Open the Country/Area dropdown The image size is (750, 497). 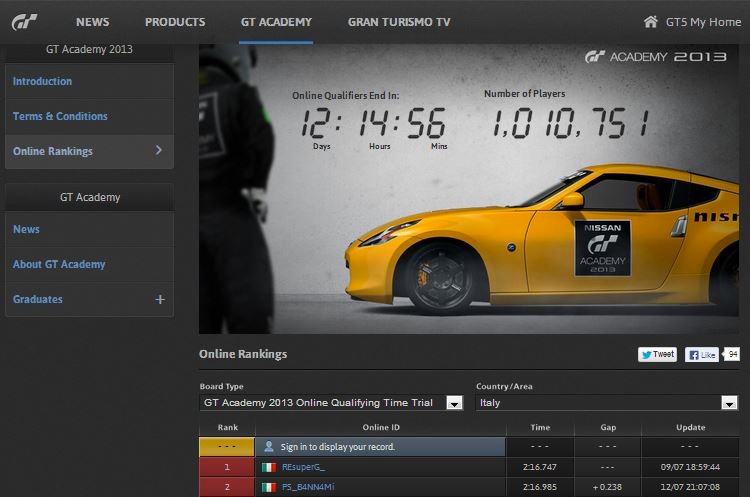pos(729,403)
